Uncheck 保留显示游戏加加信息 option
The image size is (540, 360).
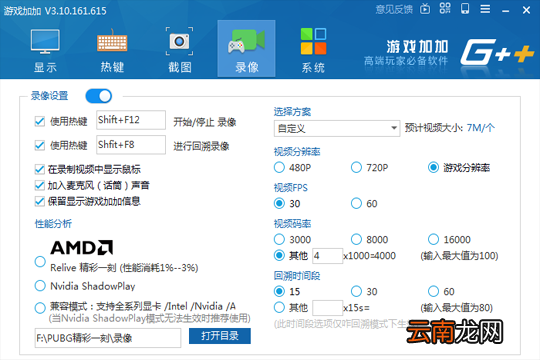(x=40, y=201)
